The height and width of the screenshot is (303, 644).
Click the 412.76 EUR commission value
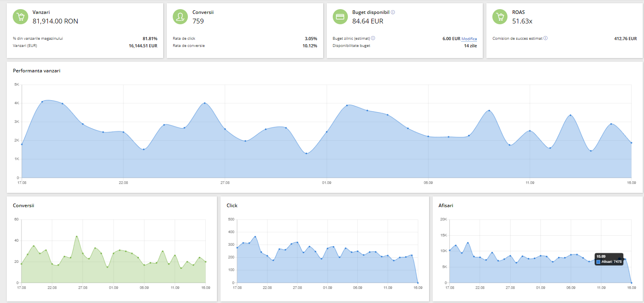point(625,39)
